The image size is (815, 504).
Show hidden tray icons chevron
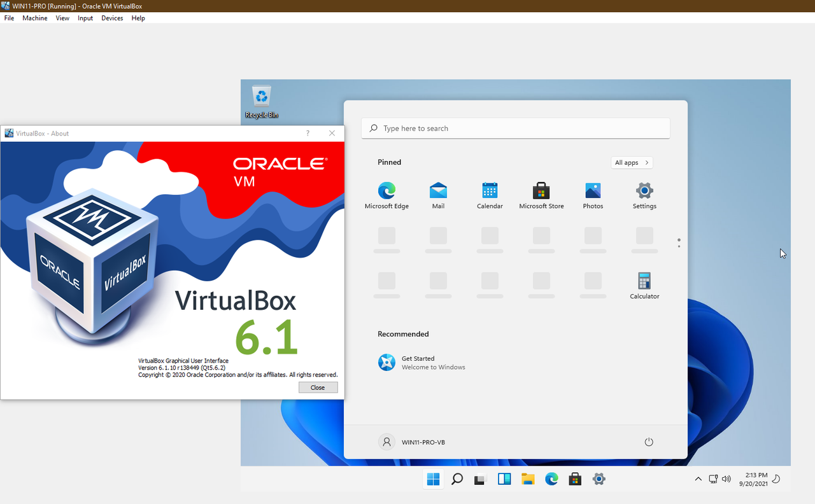[698, 479]
